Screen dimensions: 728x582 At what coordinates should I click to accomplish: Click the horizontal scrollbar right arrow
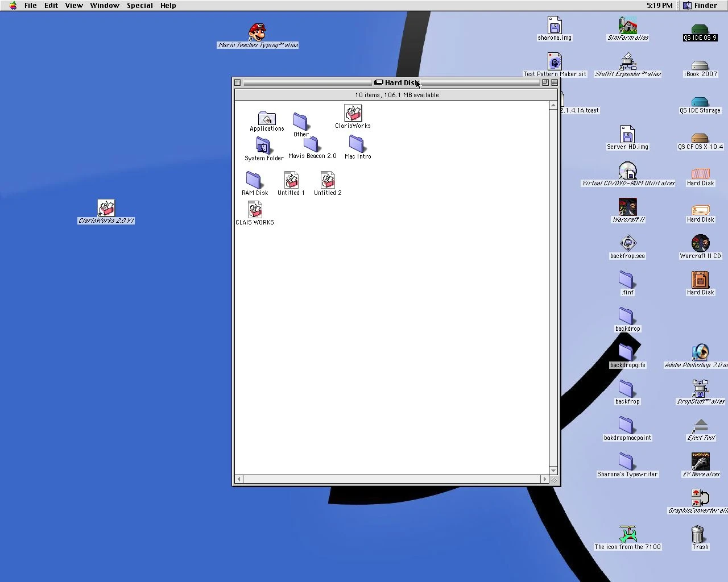(544, 480)
